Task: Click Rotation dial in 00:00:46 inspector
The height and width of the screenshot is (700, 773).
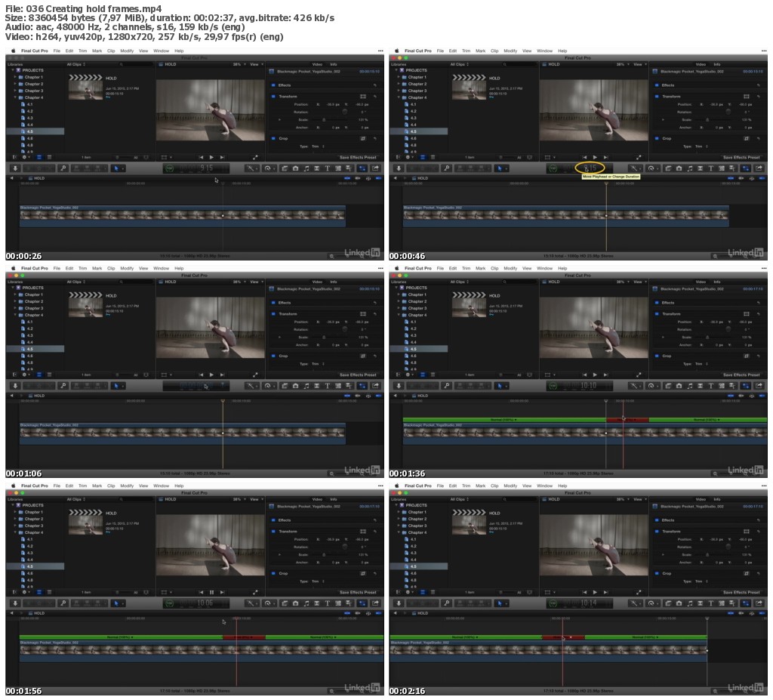Action: 728,112
